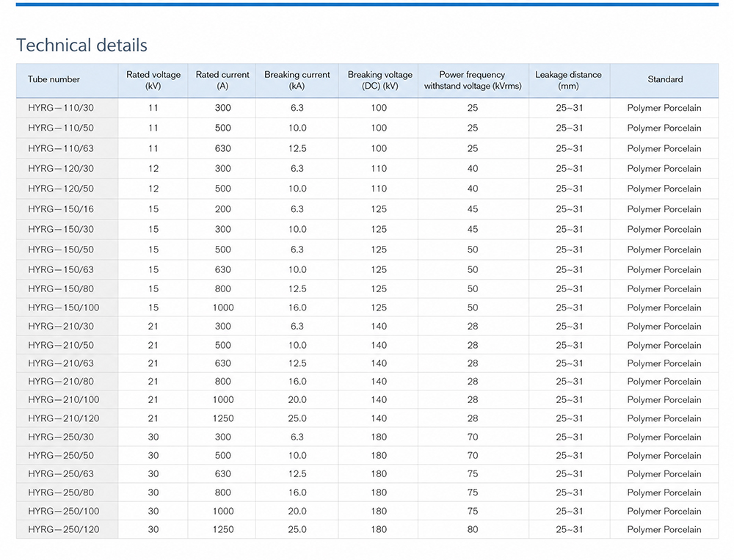Click the "Leakage distance (mm)" header
Image resolution: width=734 pixels, height=560 pixels.
(x=568, y=80)
